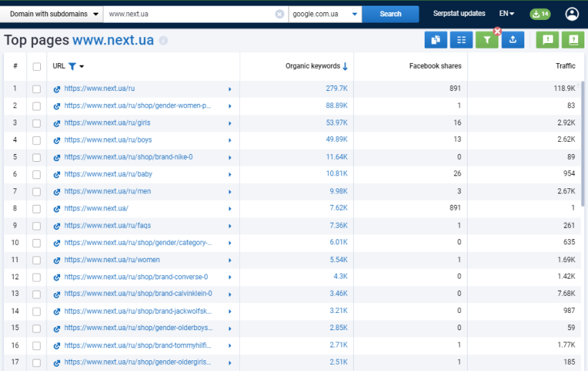Click the table vertical scrollbar
The height and width of the screenshot is (371, 588).
582,143
